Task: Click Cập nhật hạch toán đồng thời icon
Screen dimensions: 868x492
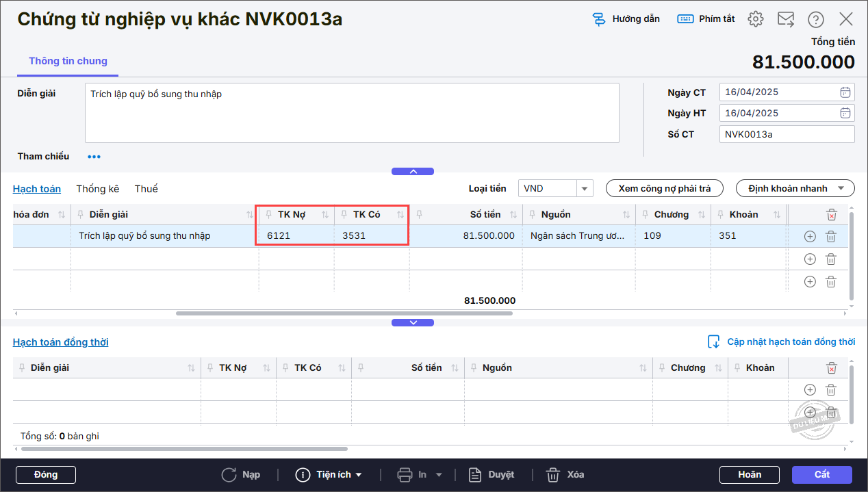Action: pyautogui.click(x=714, y=342)
